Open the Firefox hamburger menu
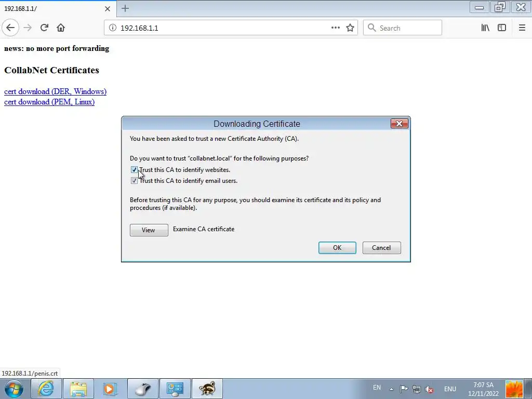The height and width of the screenshot is (399, 532). 522,28
